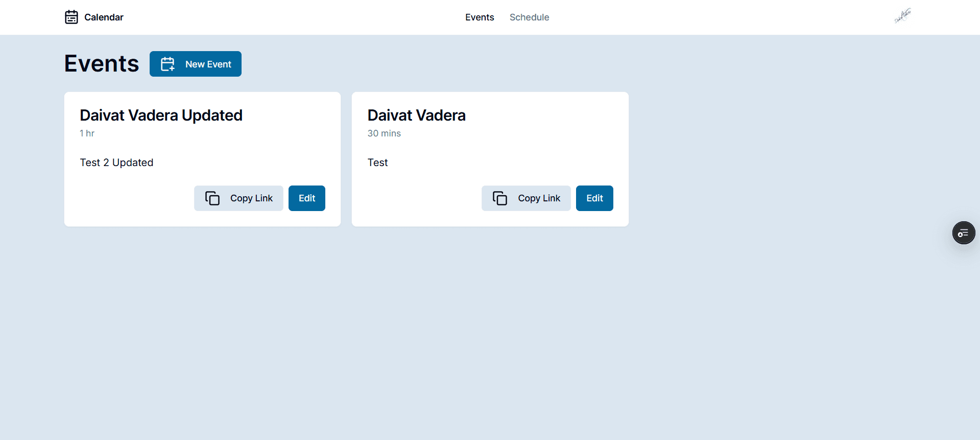The width and height of the screenshot is (980, 440).
Task: Open the Events navigation tab
Action: point(480,17)
